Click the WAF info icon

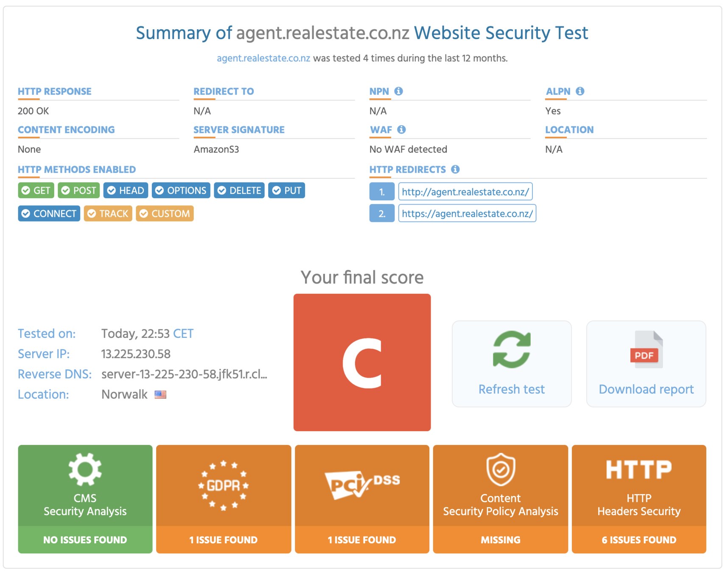pyautogui.click(x=401, y=129)
